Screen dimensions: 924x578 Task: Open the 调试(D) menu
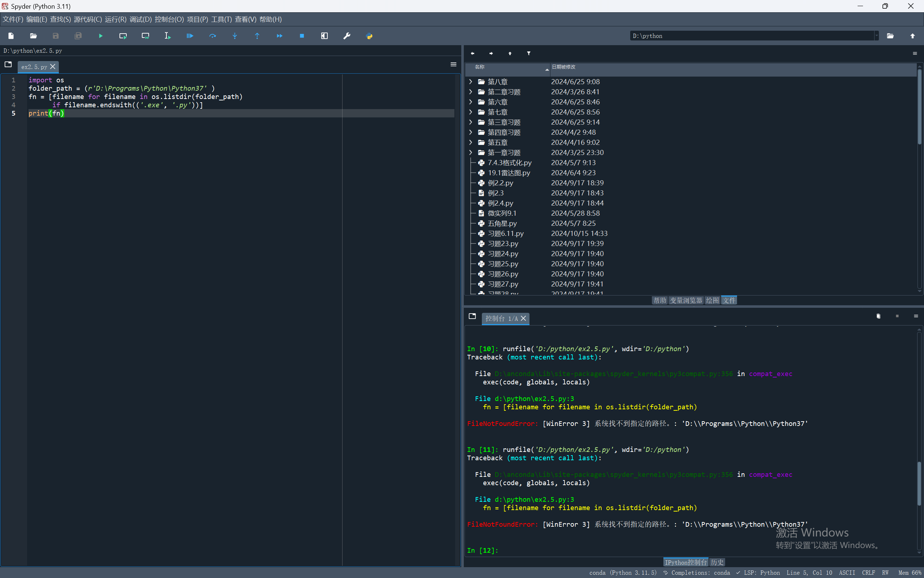[x=140, y=19]
